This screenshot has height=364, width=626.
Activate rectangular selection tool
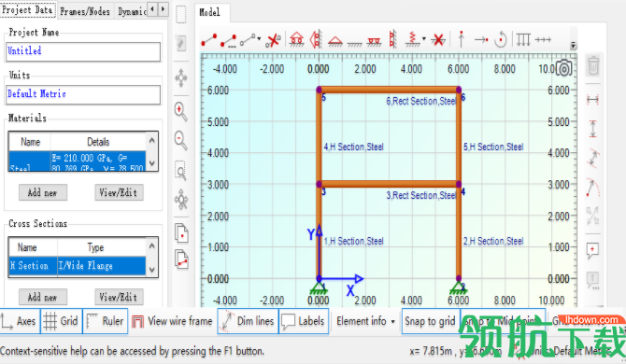pyautogui.click(x=181, y=14)
